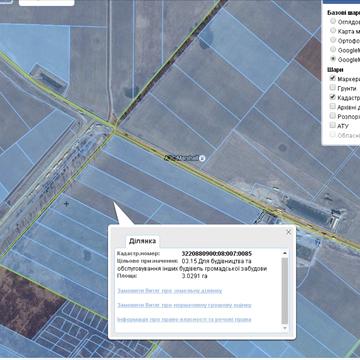The image size is (360, 360).
Task: Enable the Архівні layer checkbox
Action: [332, 106]
